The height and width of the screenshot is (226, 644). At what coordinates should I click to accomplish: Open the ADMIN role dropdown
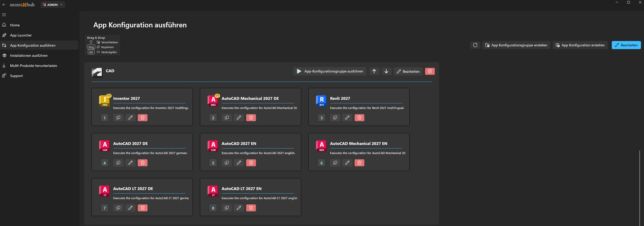pos(53,5)
